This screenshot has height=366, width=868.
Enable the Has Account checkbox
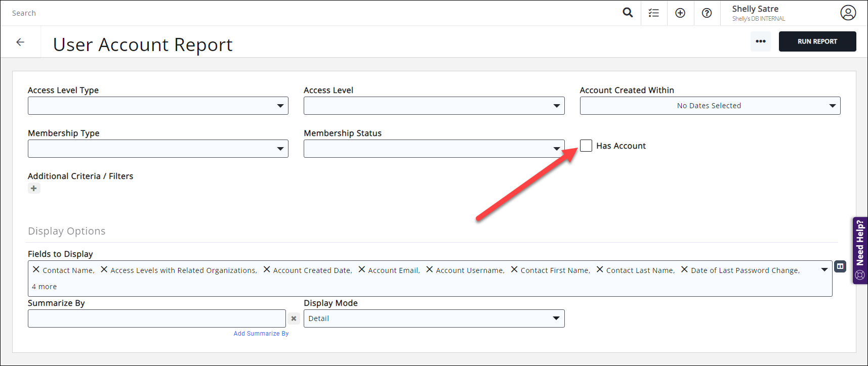tap(586, 146)
